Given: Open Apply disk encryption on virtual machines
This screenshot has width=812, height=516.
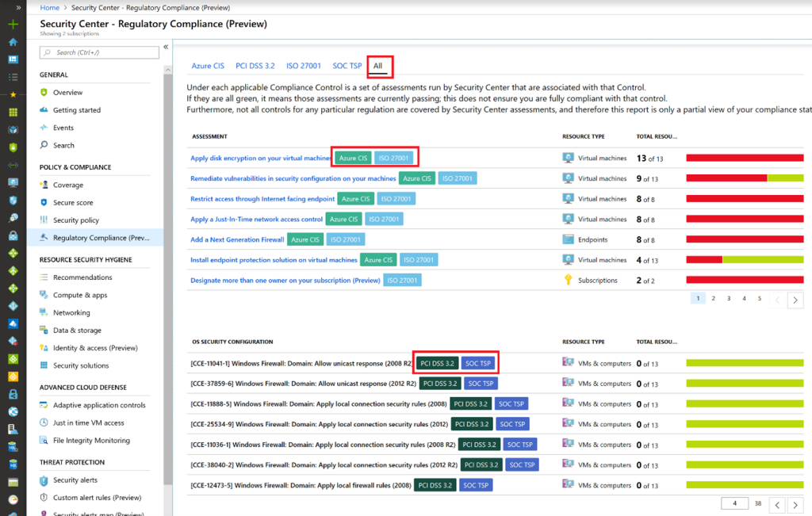Looking at the screenshot, I should (x=260, y=158).
